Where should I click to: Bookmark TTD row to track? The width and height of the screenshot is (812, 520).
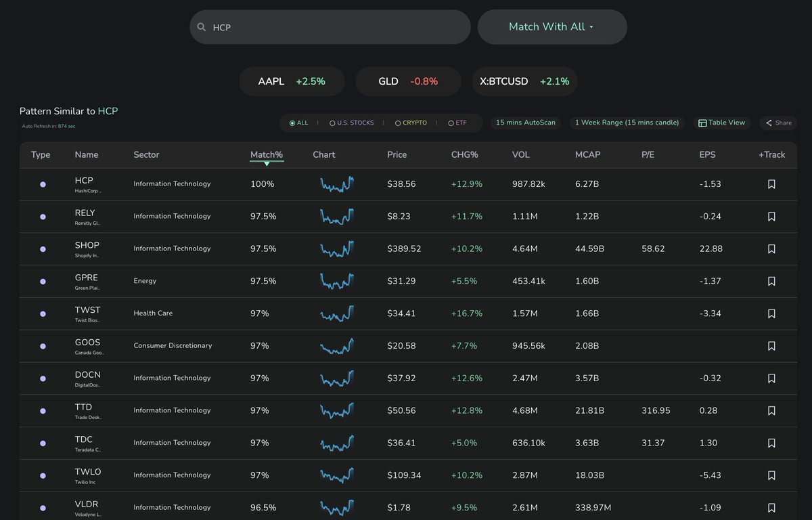pyautogui.click(x=771, y=411)
